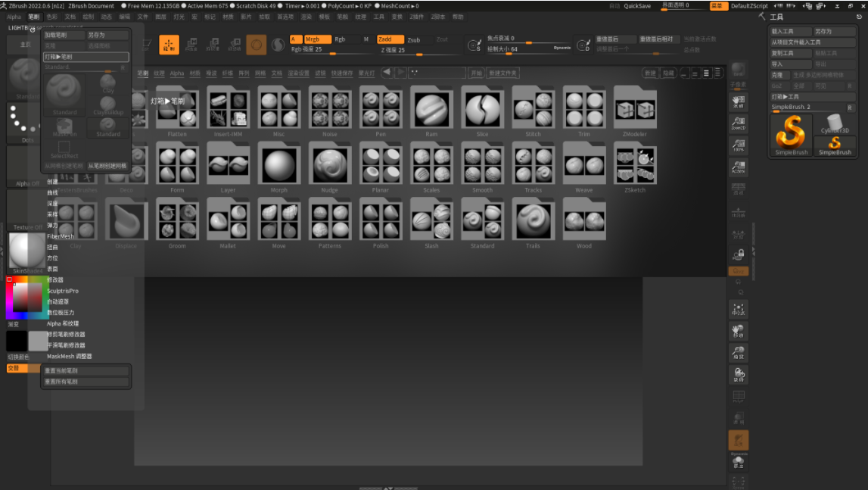The height and width of the screenshot is (490, 868).
Task: Open the Ram brush folder
Action: [x=431, y=111]
